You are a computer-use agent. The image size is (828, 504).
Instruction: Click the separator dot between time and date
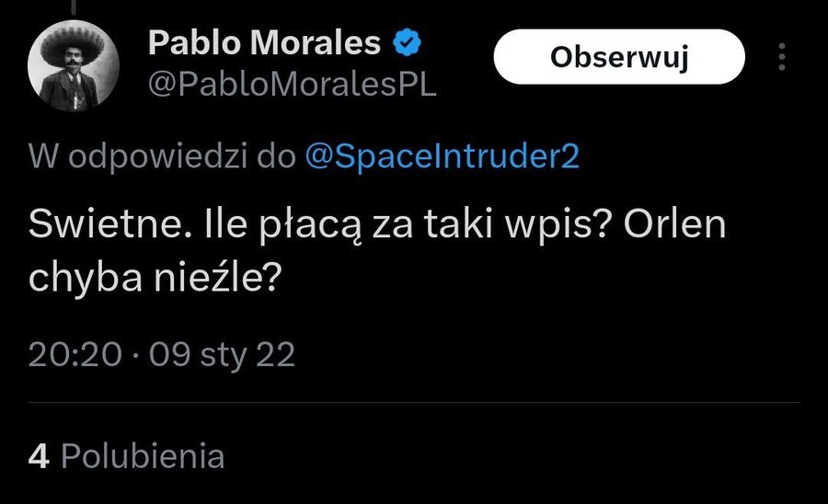135,355
